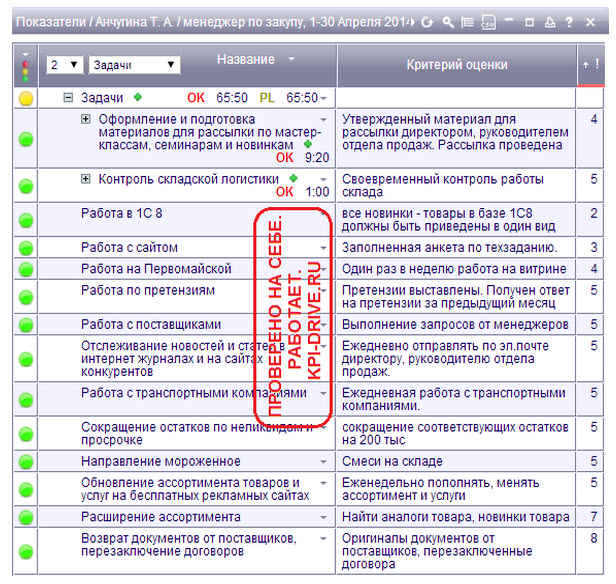
Task: Click criterion Смеси на складе
Action: tap(392, 461)
